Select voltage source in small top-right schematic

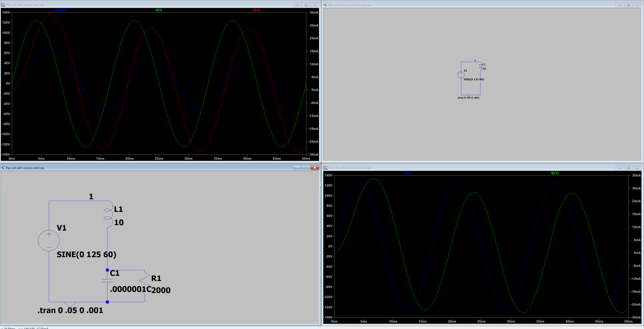[461, 75]
